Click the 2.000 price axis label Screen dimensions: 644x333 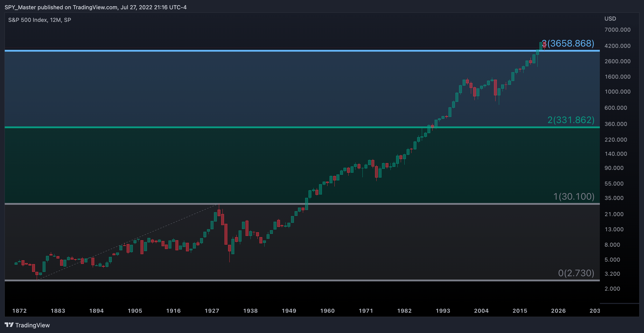pos(612,289)
